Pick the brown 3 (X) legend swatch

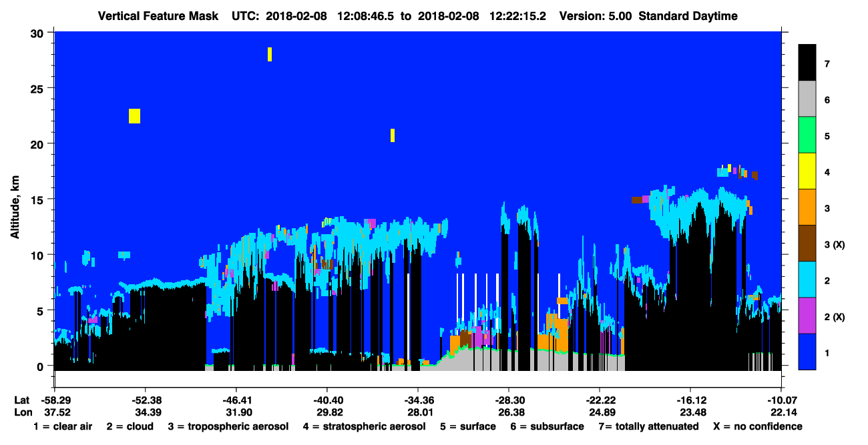click(x=807, y=244)
